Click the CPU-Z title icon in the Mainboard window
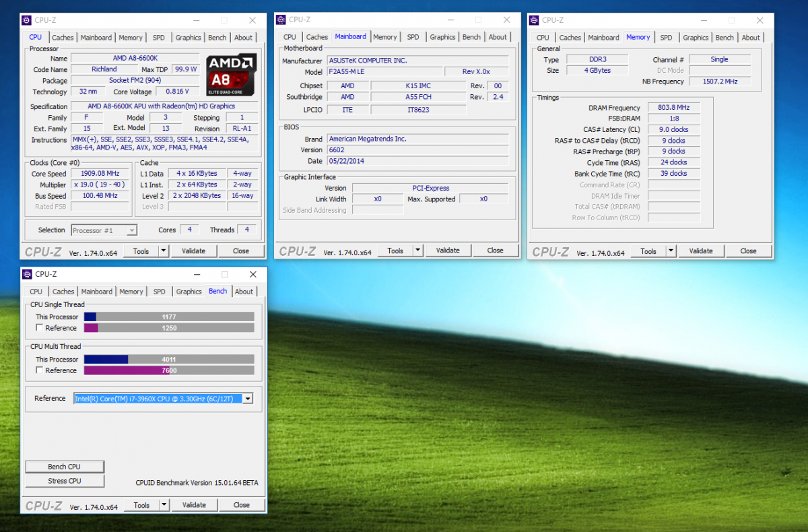This screenshot has height=532, width=808. point(282,20)
